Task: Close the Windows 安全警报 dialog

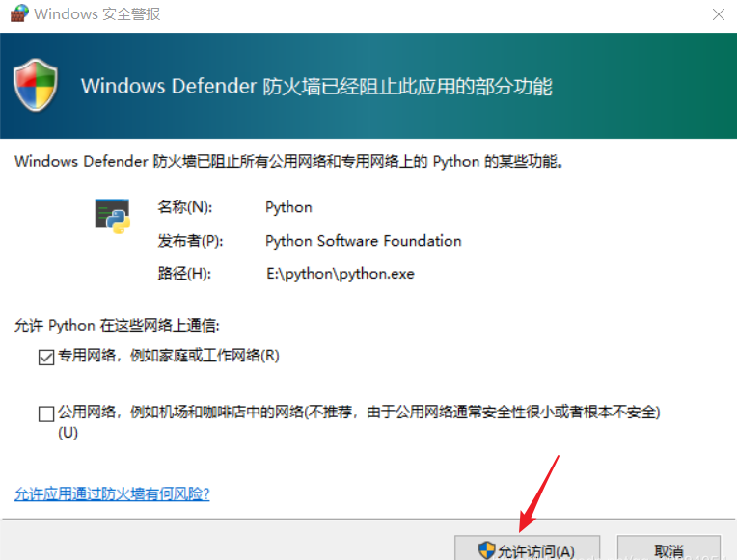Action: [719, 14]
